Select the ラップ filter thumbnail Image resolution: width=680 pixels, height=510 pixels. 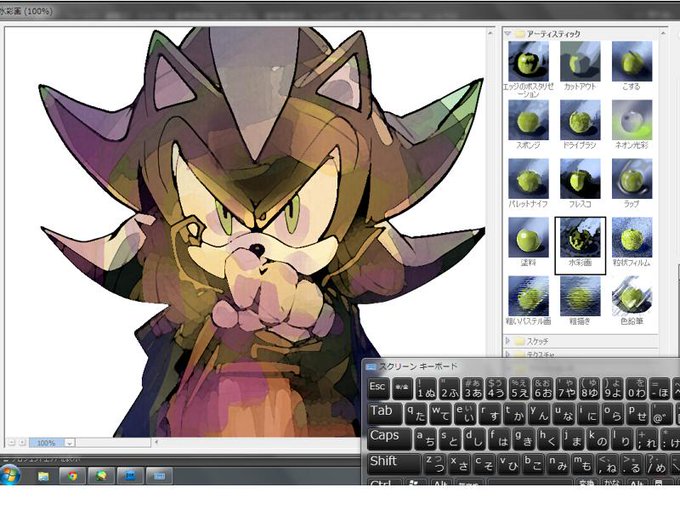pyautogui.click(x=632, y=179)
